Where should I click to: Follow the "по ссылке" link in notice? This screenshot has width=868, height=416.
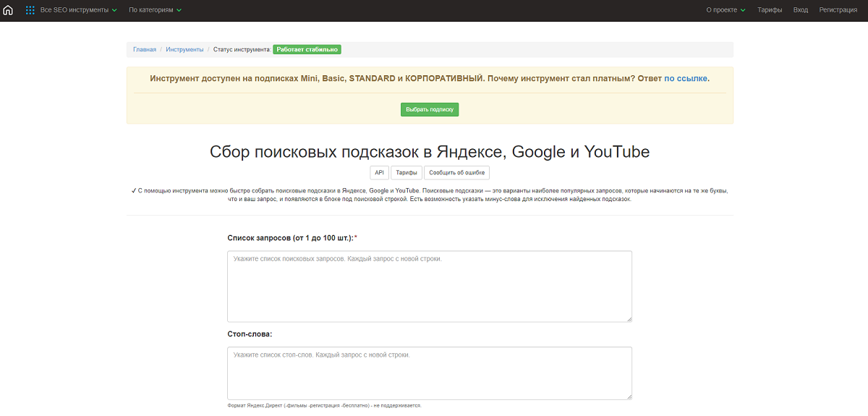click(x=686, y=78)
